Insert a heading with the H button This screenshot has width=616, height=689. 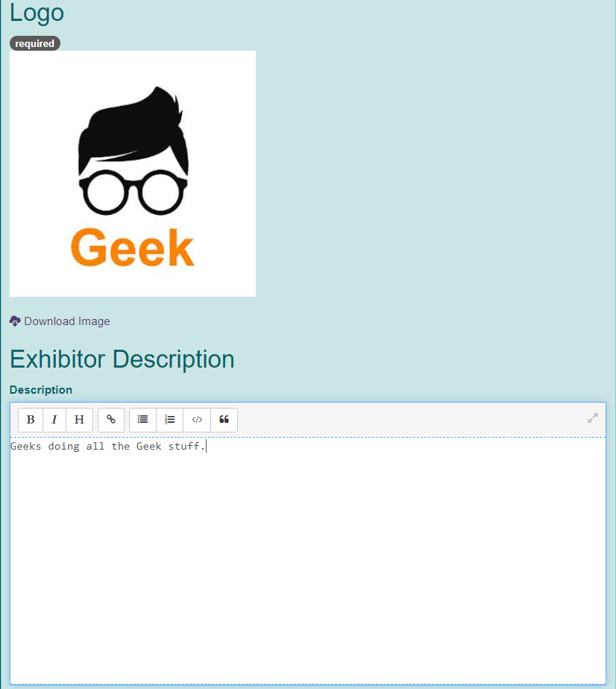point(80,420)
